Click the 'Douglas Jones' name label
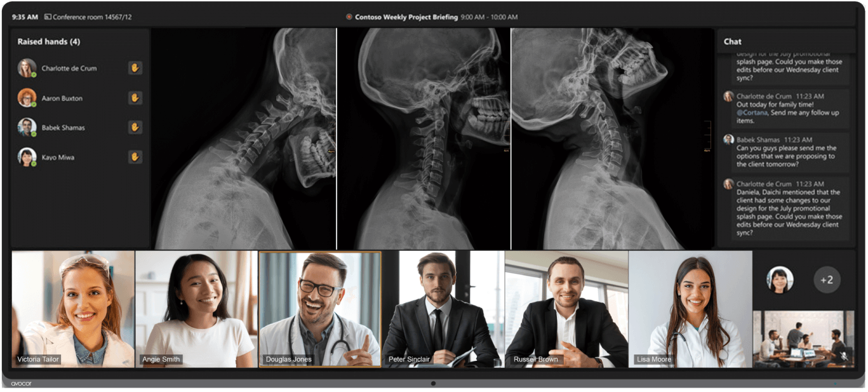This screenshot has width=868, height=392. point(289,359)
